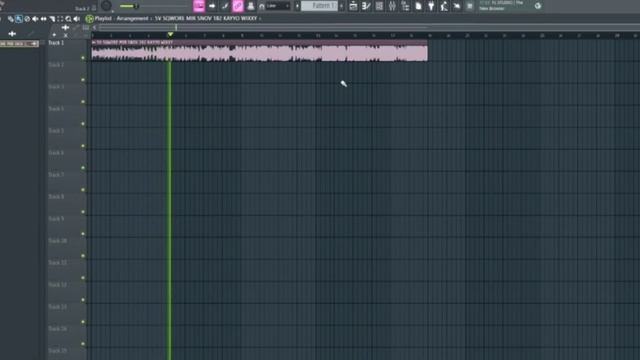The width and height of the screenshot is (640, 360).
Task: Click the person-shaped icon in top toolbar
Action: [x=444, y=6]
